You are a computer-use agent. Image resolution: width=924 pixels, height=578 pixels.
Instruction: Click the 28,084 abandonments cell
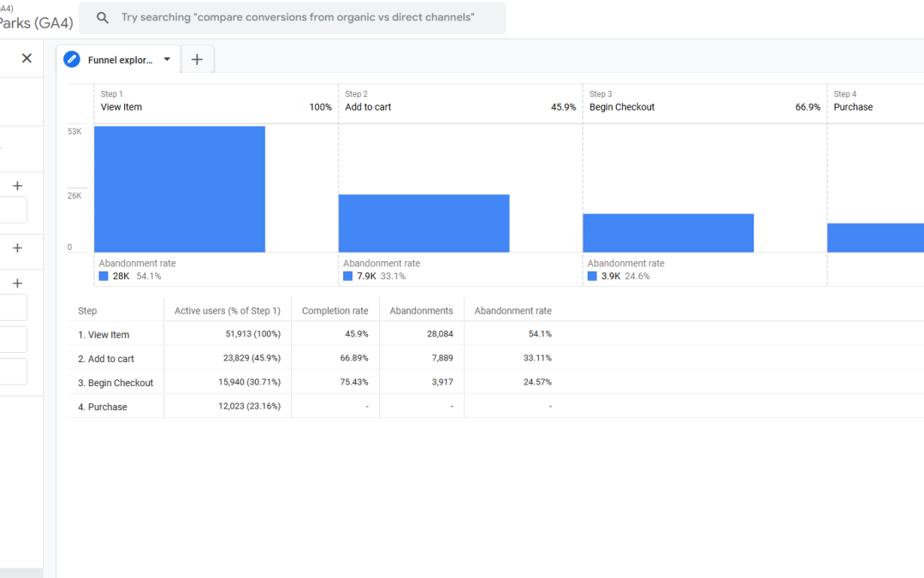pyautogui.click(x=441, y=334)
